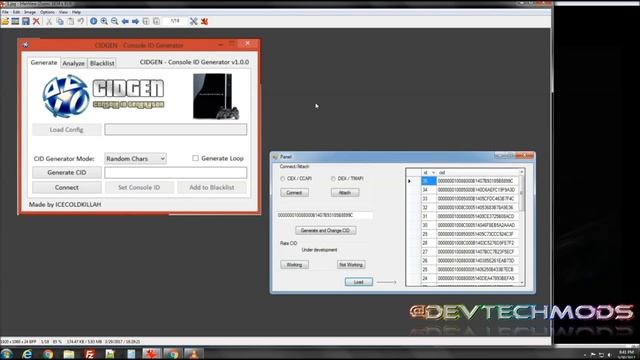Screen dimensions: 640x360
Task: Open the Windows Start button
Action: pyautogui.click(x=7, y=354)
